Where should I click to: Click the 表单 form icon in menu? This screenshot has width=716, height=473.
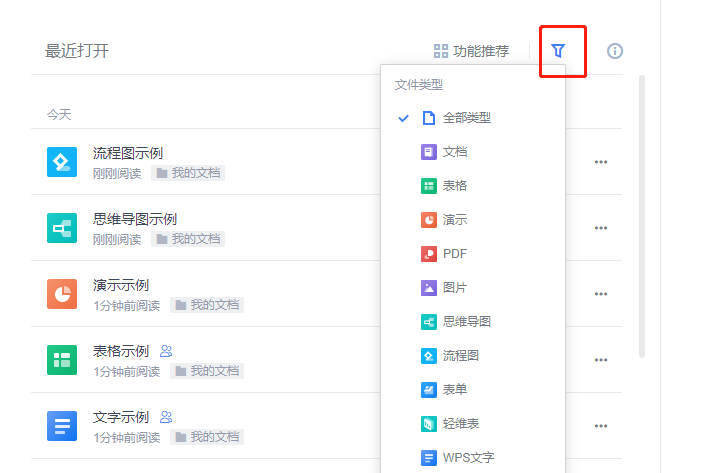428,389
